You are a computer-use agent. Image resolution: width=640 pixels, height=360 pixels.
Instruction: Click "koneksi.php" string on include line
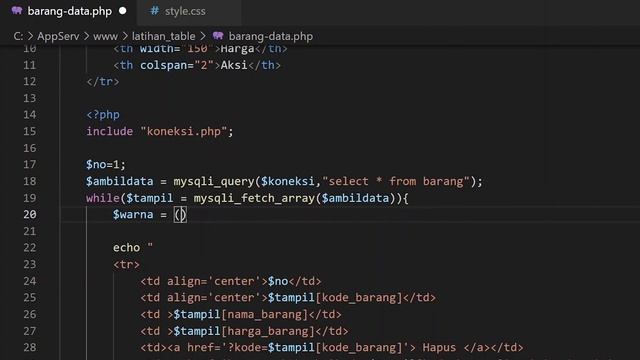pos(184,131)
